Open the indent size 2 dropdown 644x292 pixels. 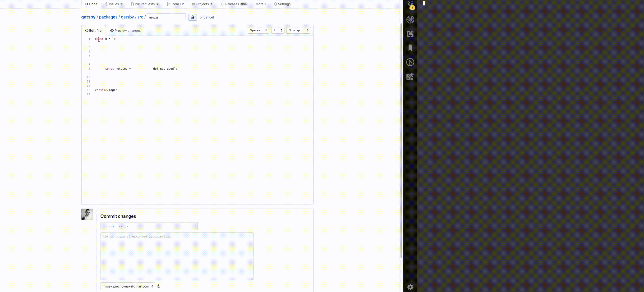277,30
